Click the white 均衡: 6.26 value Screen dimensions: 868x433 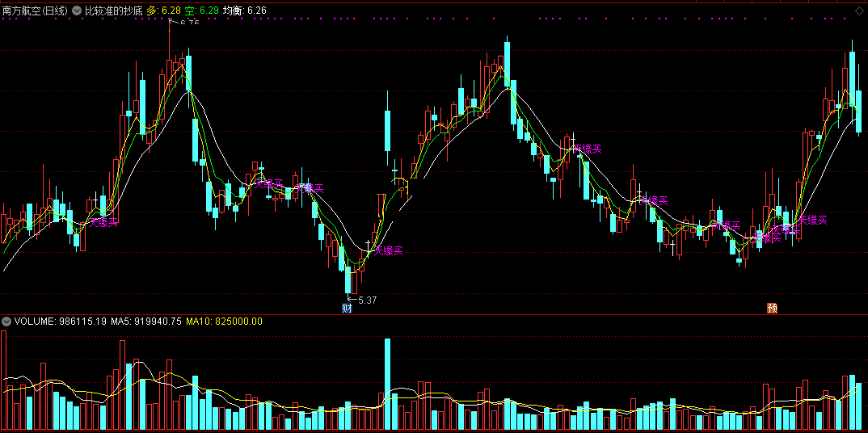244,10
